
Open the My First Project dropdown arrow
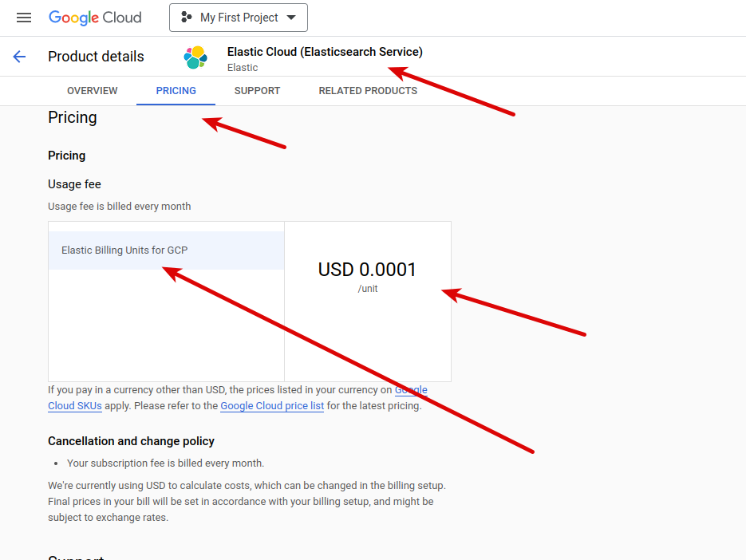click(291, 18)
